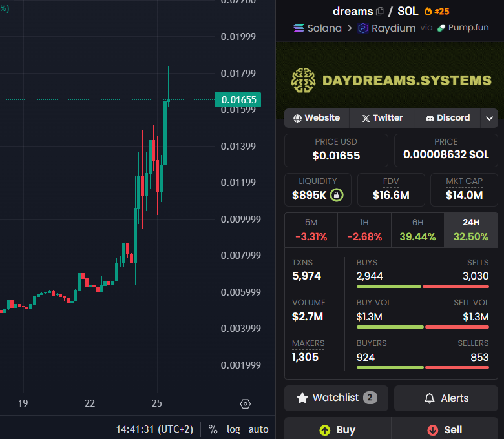This screenshot has width=504, height=439.
Task: Select the 5M timeframe tab
Action: click(x=311, y=230)
